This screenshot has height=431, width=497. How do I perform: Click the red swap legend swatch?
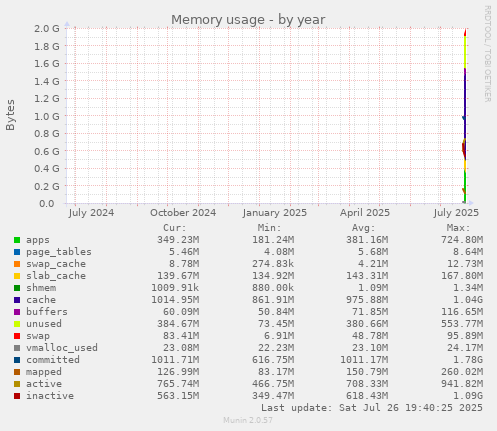[17, 336]
